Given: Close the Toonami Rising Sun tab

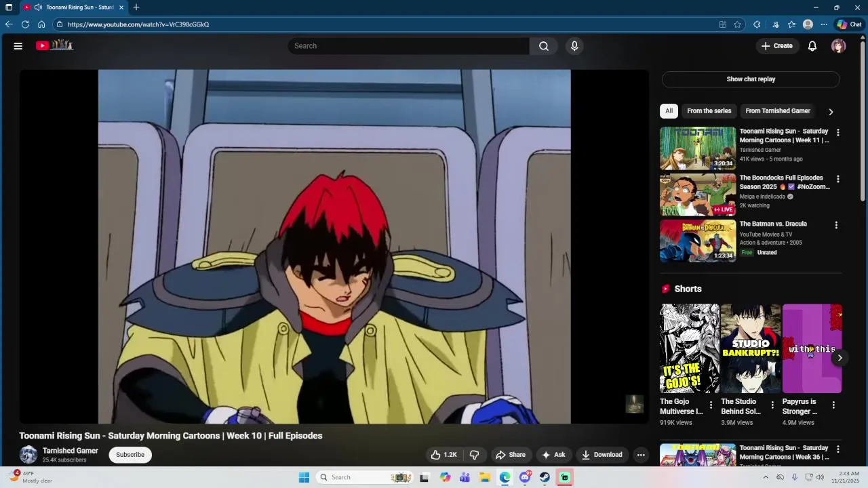Looking at the screenshot, I should click(121, 7).
